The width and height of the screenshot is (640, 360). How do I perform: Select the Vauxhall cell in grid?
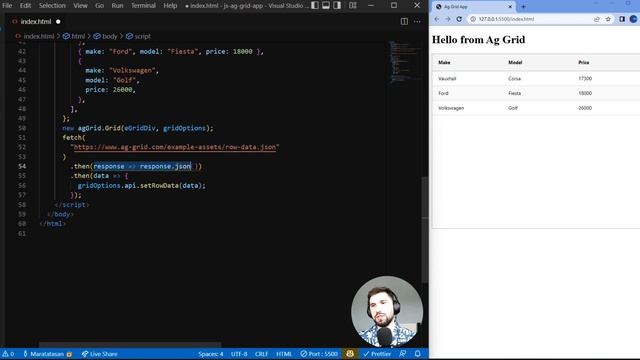point(447,78)
